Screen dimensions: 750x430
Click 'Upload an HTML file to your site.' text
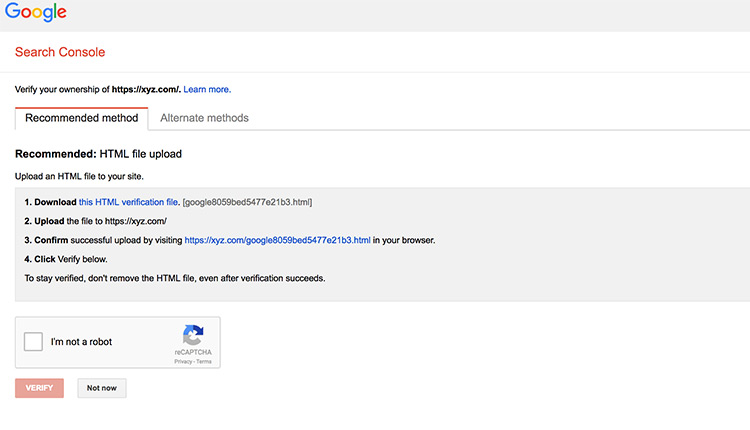tap(79, 176)
